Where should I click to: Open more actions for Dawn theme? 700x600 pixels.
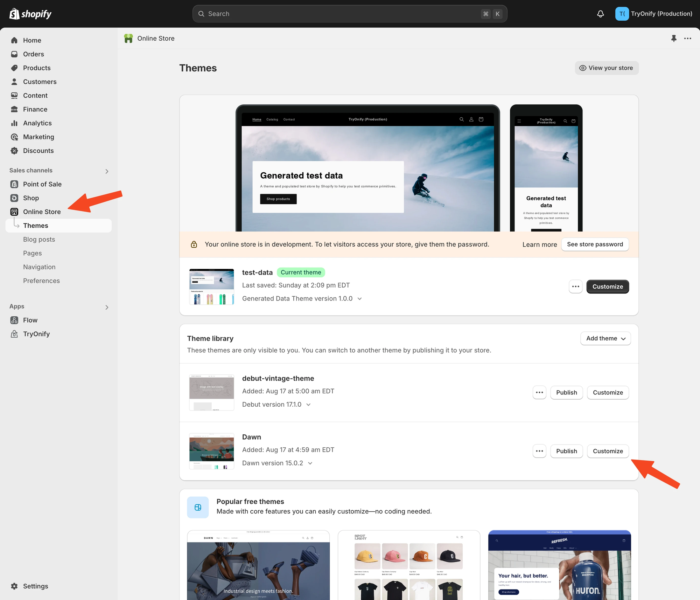(539, 451)
